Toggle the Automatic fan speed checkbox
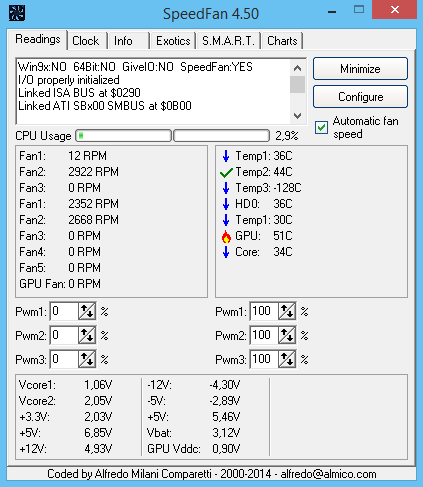The image size is (423, 487). [x=321, y=127]
